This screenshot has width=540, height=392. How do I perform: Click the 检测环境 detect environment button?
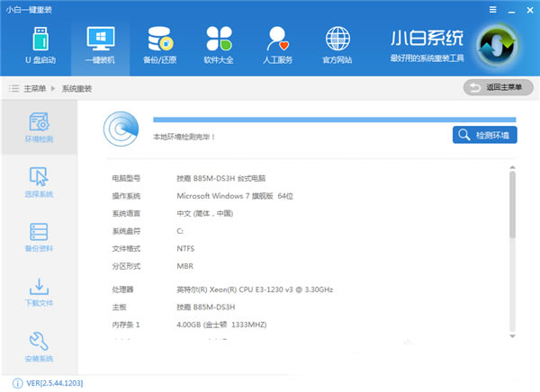484,135
